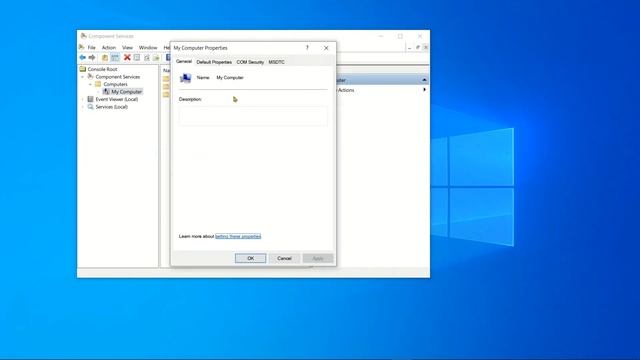Click the OK button

click(x=251, y=258)
